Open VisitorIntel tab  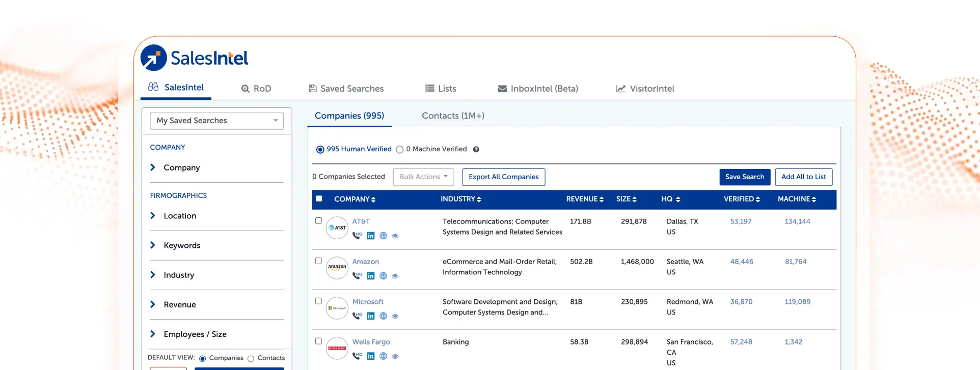[645, 89]
